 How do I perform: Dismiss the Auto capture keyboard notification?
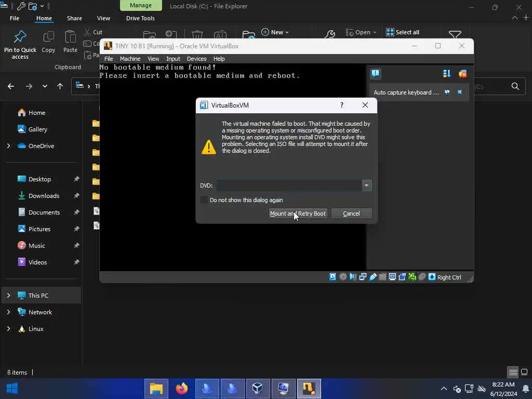pos(460,92)
